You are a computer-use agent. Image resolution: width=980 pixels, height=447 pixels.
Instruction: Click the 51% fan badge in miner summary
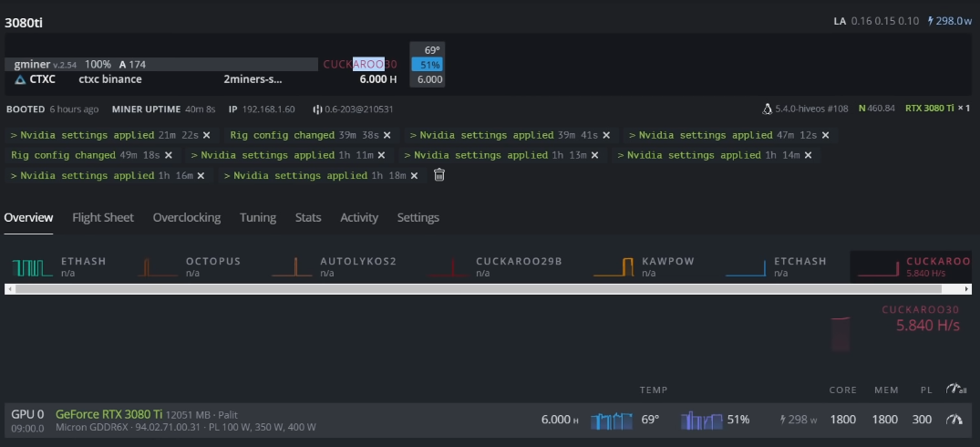coord(427,65)
